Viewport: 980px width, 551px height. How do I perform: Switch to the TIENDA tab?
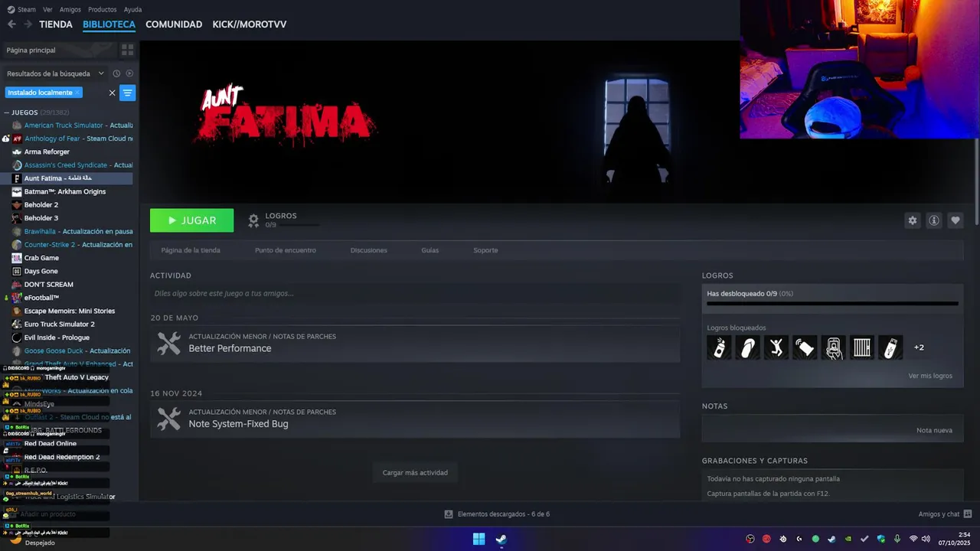tap(56, 24)
